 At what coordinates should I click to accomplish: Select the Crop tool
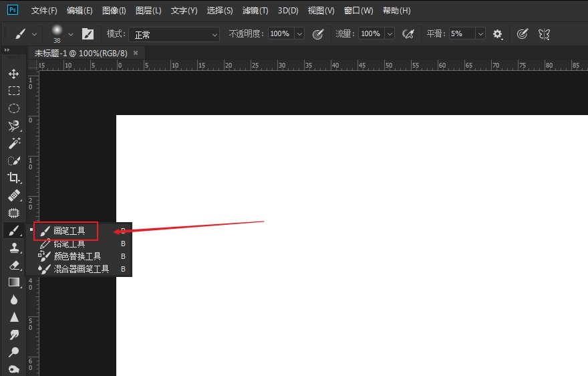14,178
